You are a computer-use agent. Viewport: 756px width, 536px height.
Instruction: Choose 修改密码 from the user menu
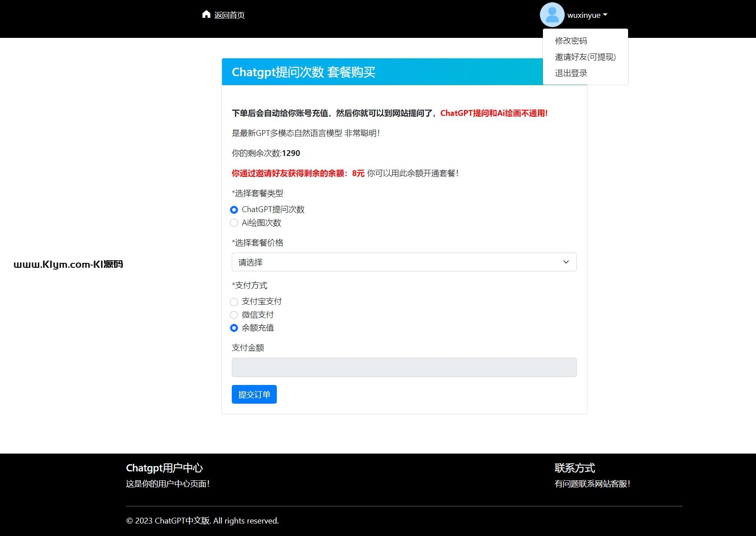pos(571,41)
